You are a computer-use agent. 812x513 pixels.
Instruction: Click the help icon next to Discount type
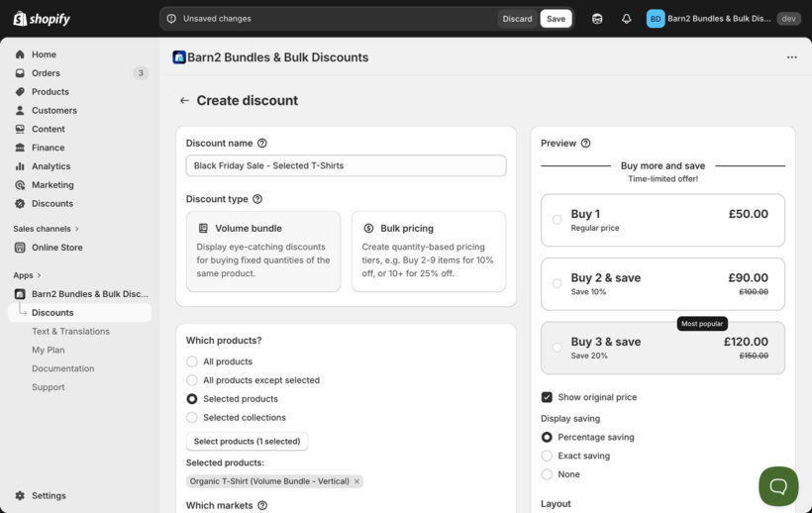pyautogui.click(x=257, y=199)
